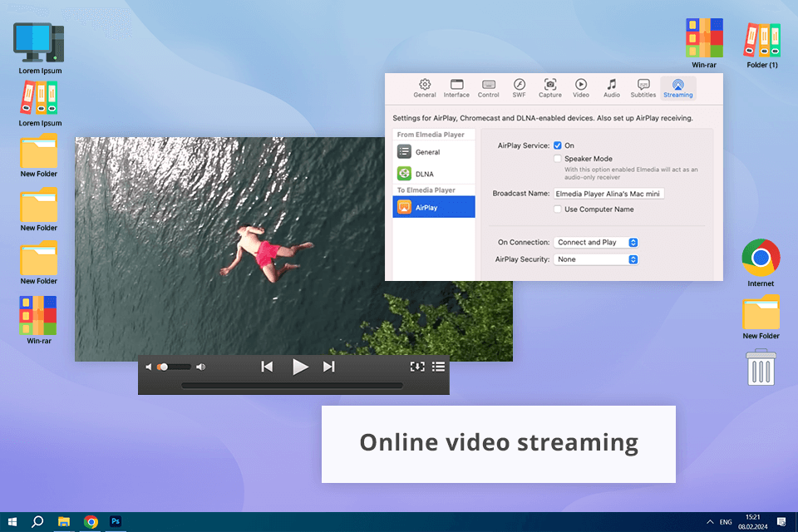Open the playlist in the player

click(438, 367)
